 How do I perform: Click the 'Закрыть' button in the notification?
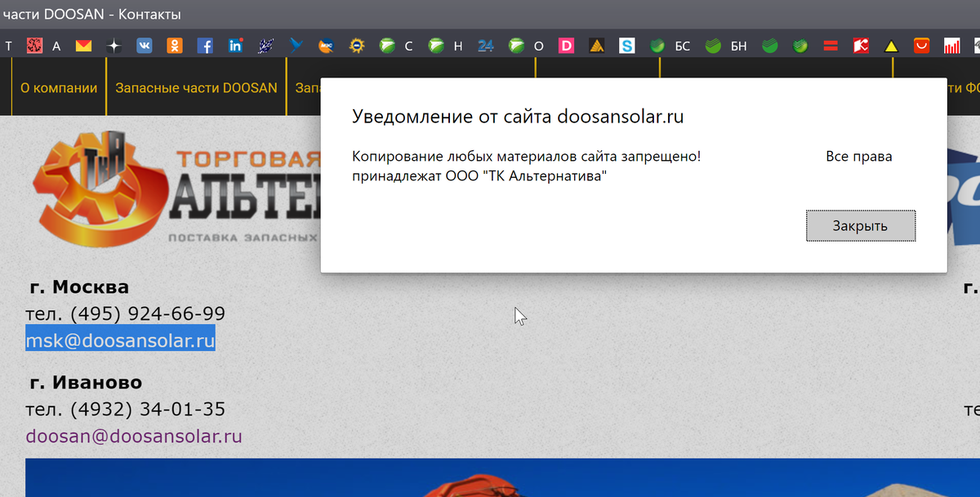coord(860,225)
